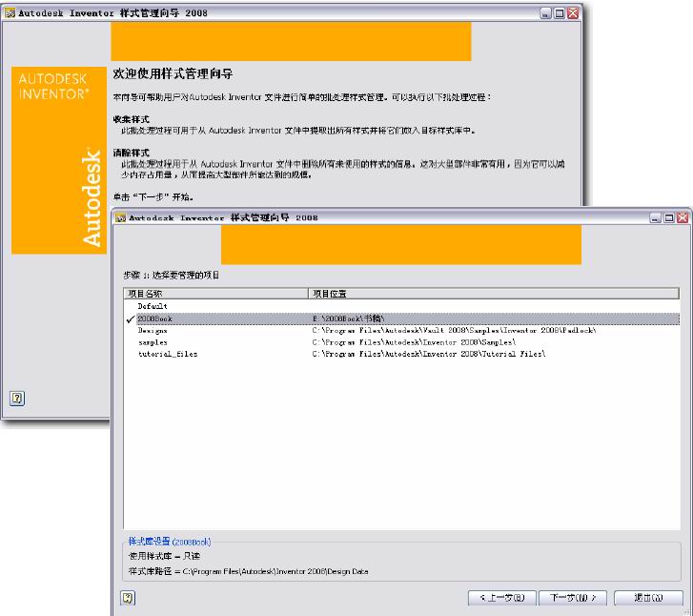Select the 2008Book project row

pyautogui.click(x=401, y=318)
